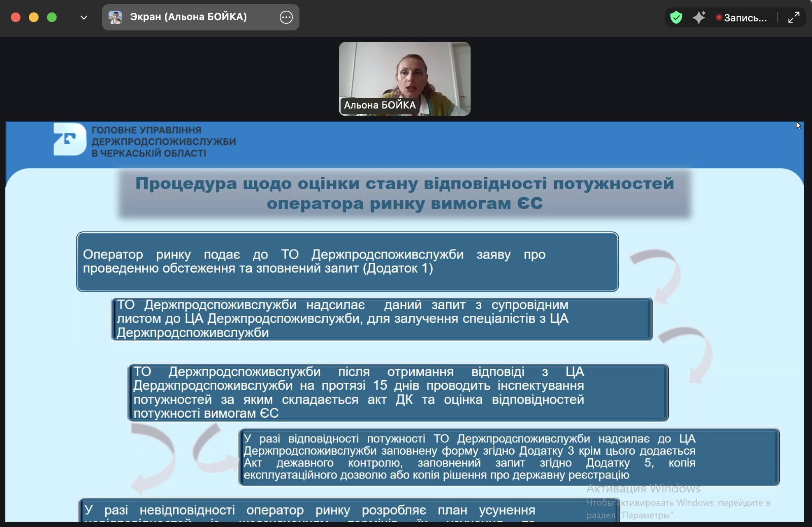
Task: Open more options ellipsis on screen tab
Action: point(286,17)
